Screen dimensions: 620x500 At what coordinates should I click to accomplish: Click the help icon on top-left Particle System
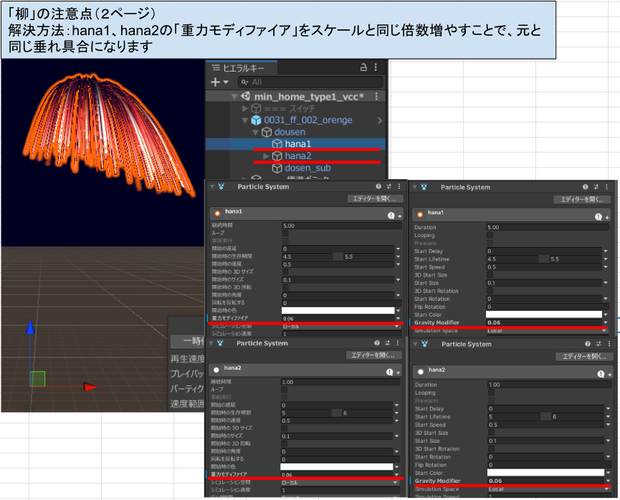point(378,187)
